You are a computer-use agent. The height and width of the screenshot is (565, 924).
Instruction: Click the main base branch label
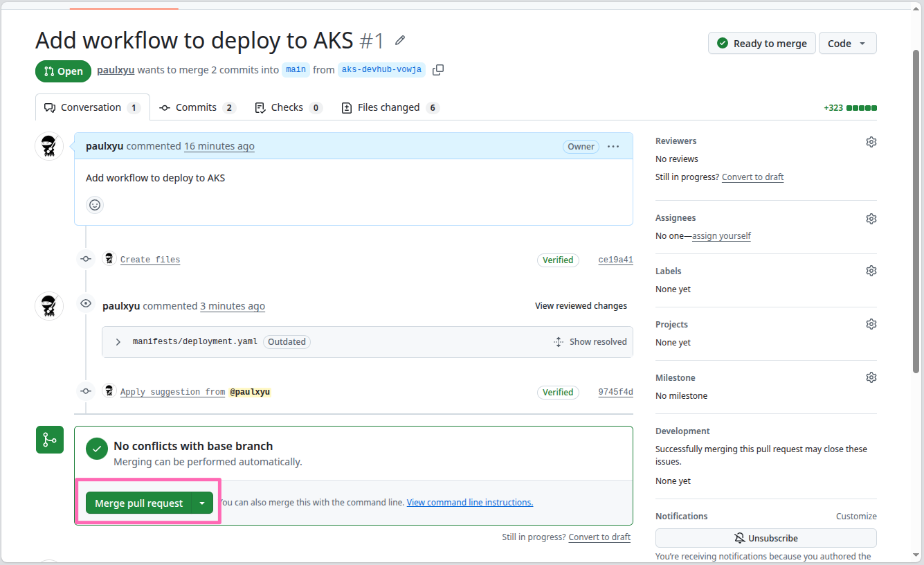tap(296, 69)
